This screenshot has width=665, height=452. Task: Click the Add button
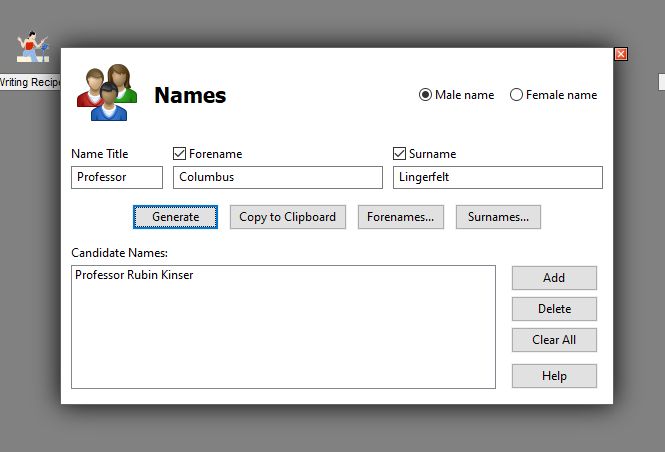point(554,278)
